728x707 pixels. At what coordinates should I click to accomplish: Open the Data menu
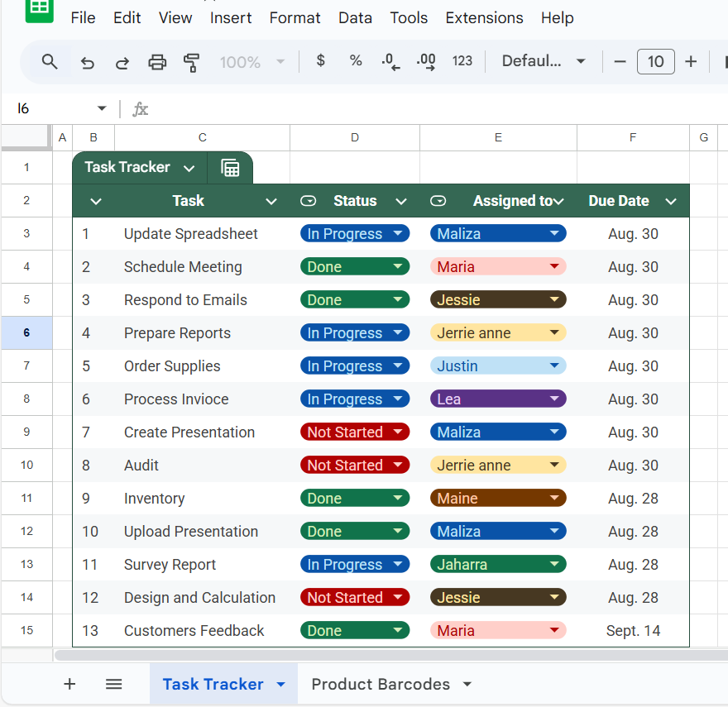(355, 17)
